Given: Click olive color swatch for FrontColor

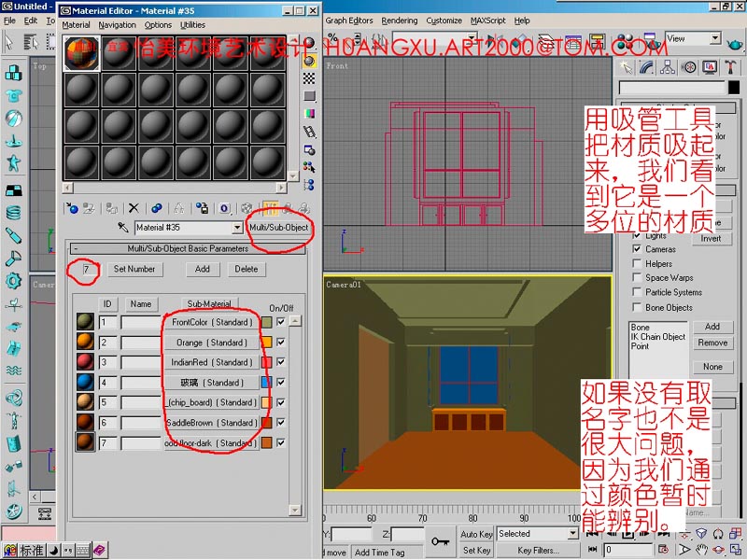Looking at the screenshot, I should 266,322.
